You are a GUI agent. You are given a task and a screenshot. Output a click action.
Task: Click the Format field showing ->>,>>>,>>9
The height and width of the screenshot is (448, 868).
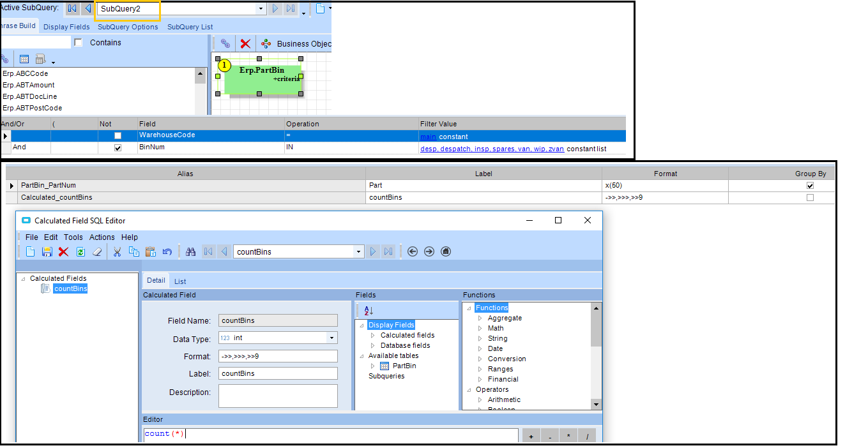coord(278,356)
